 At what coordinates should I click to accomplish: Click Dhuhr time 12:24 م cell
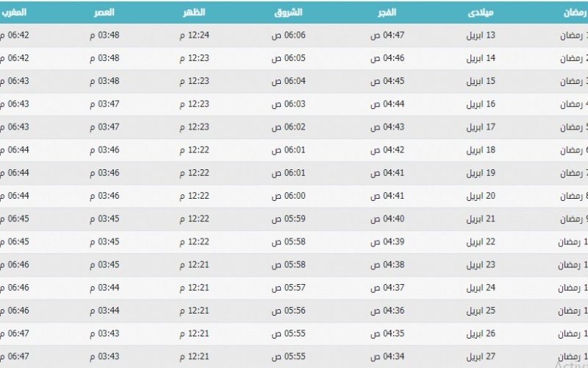pos(194,35)
